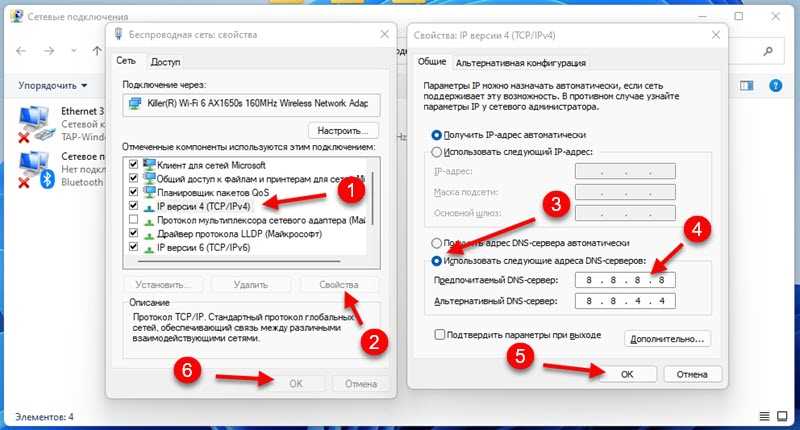Enable Протокол мультиплексора сетевого адаптера checkbox
Viewport: 800px width, 430px height.
pyautogui.click(x=133, y=219)
